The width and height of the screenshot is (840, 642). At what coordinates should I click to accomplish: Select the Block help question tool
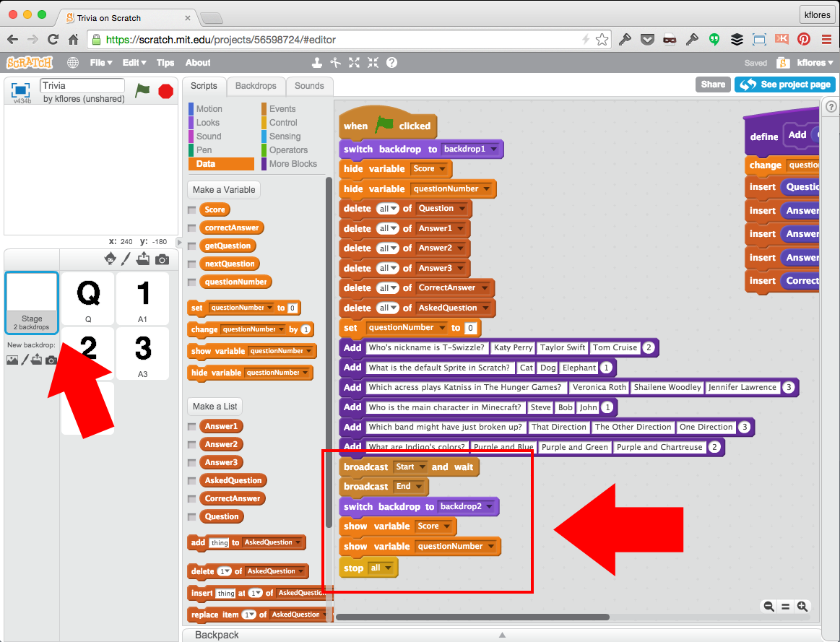391,63
